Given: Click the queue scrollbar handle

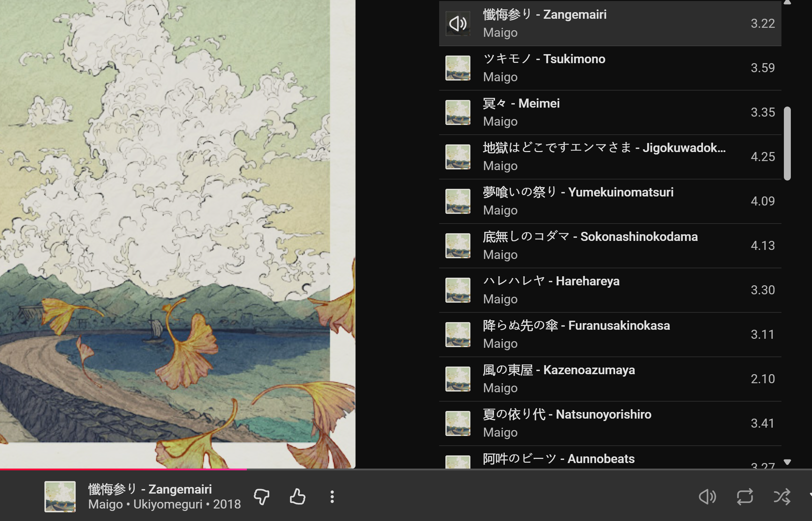Looking at the screenshot, I should click(x=787, y=143).
